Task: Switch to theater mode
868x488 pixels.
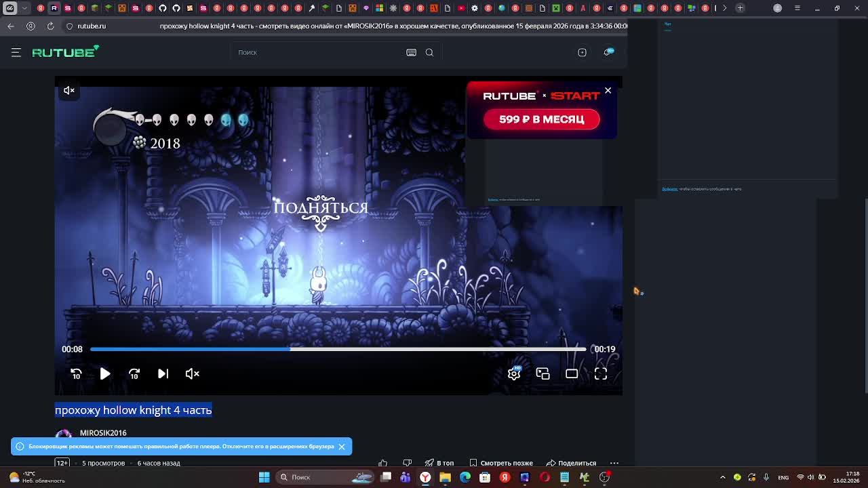Action: pos(572,373)
